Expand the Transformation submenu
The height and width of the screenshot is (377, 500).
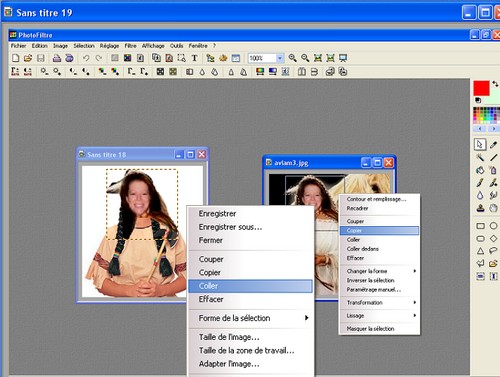379,303
